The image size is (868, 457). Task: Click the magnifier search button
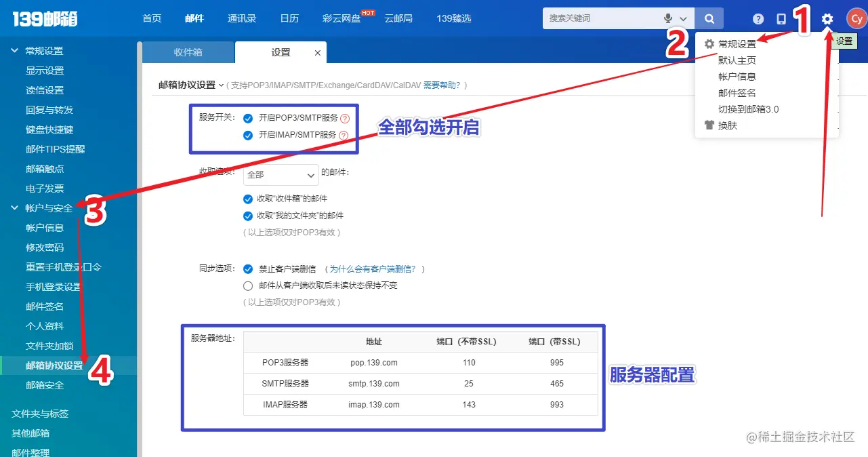pos(709,18)
